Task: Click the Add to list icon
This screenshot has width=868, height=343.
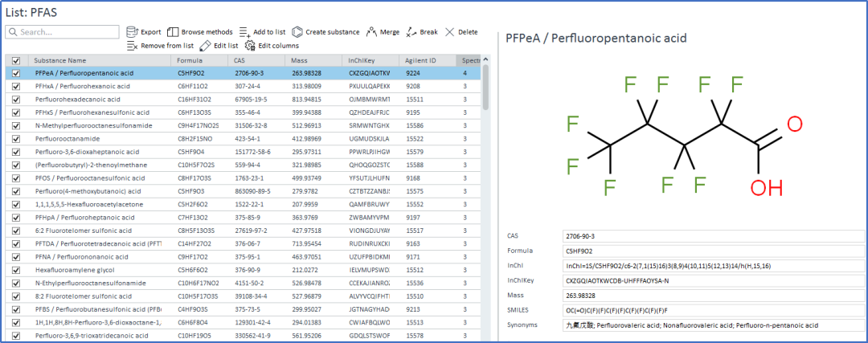Action: coord(245,32)
